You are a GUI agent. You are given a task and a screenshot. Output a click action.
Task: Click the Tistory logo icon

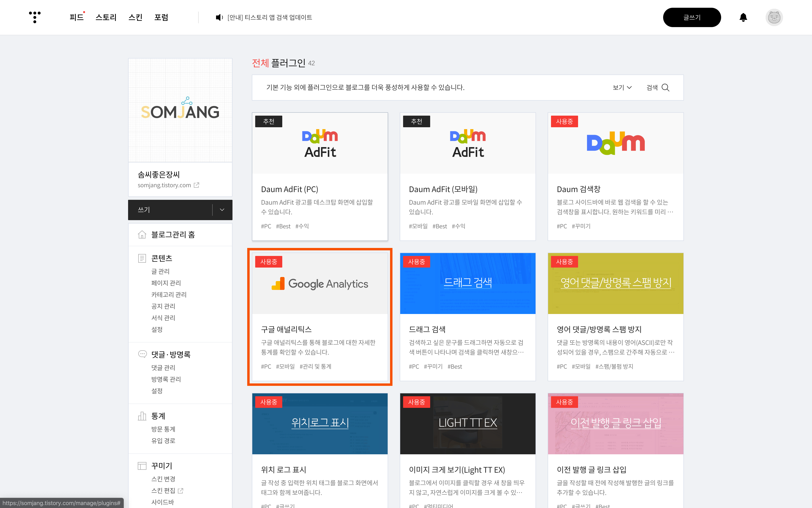pos(35,17)
